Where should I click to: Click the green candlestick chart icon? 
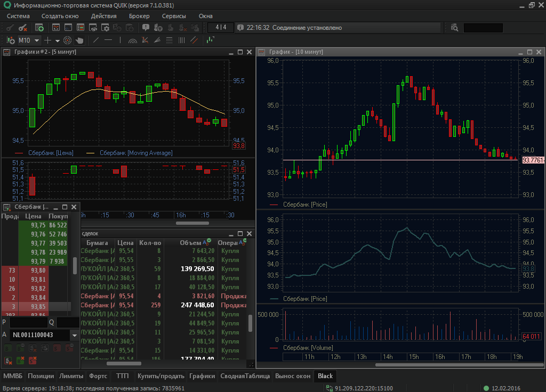(x=211, y=40)
